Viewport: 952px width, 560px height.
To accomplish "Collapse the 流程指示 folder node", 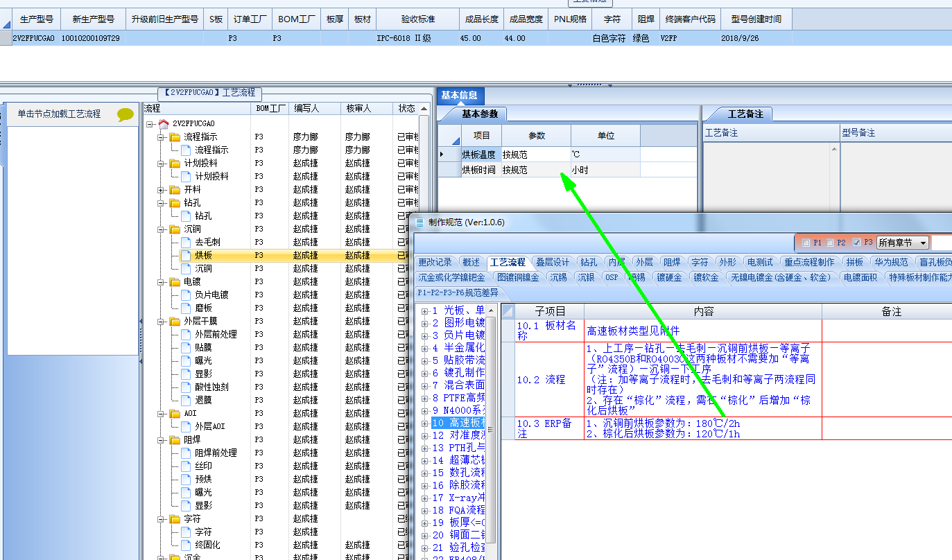I will coord(161,137).
